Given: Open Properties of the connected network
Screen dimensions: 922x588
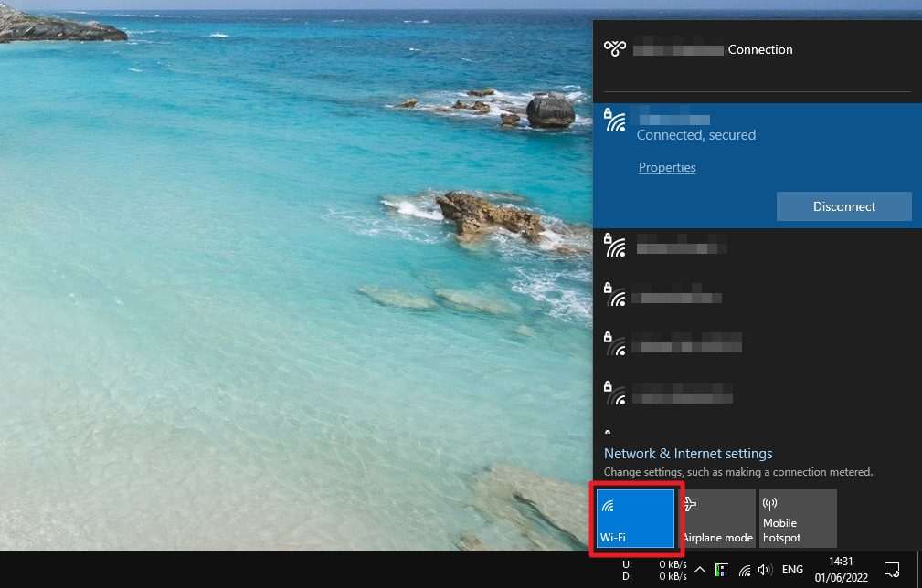Looking at the screenshot, I should pos(667,167).
